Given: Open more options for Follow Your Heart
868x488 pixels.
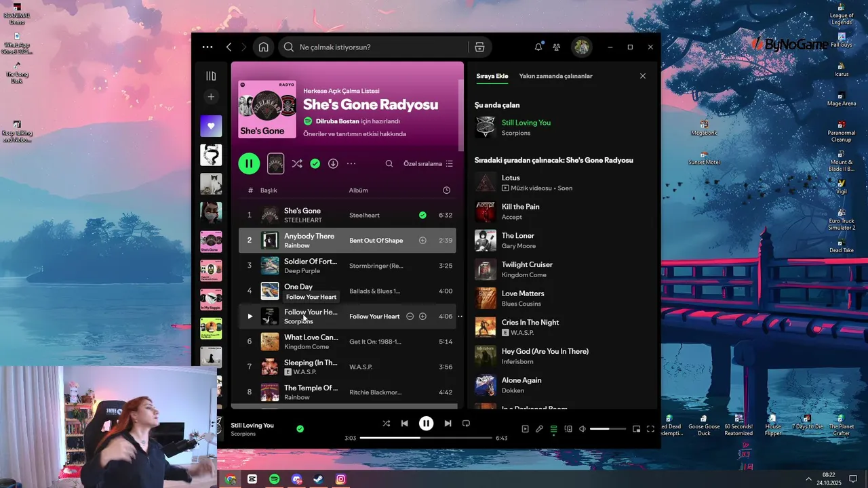Looking at the screenshot, I should point(460,317).
